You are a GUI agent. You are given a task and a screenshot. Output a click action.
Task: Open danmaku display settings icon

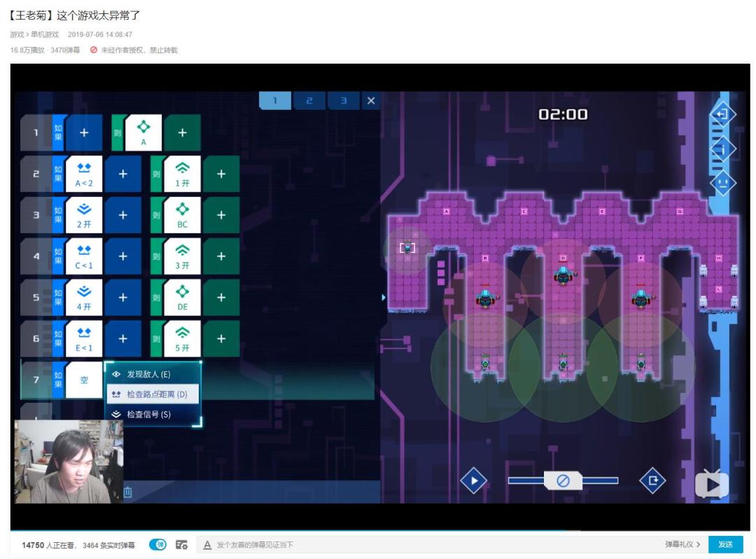(181, 544)
